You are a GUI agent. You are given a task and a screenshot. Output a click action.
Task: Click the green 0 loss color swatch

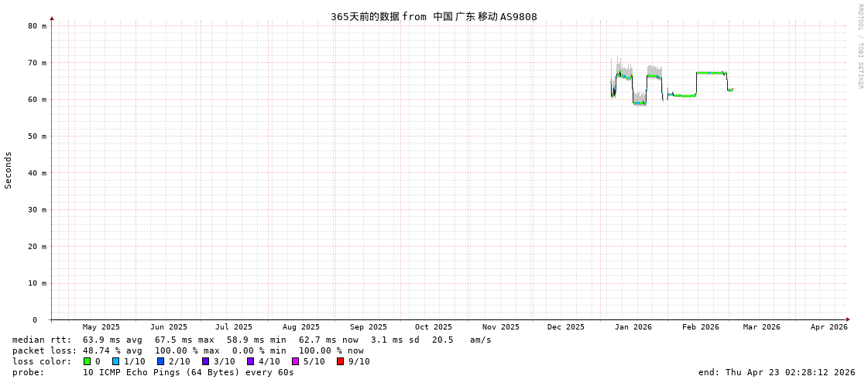point(87,361)
